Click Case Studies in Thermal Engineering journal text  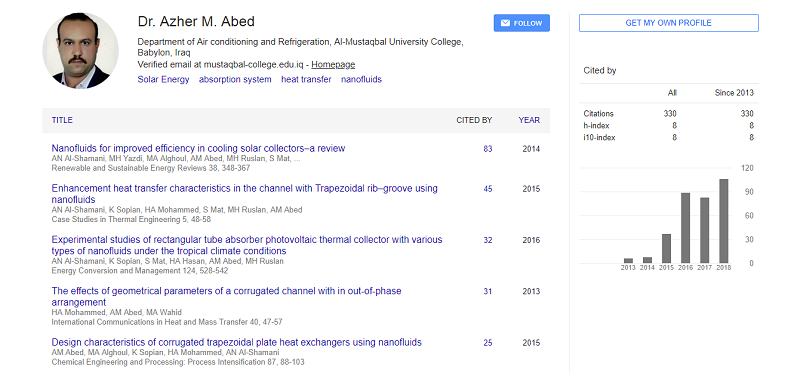pos(131,219)
